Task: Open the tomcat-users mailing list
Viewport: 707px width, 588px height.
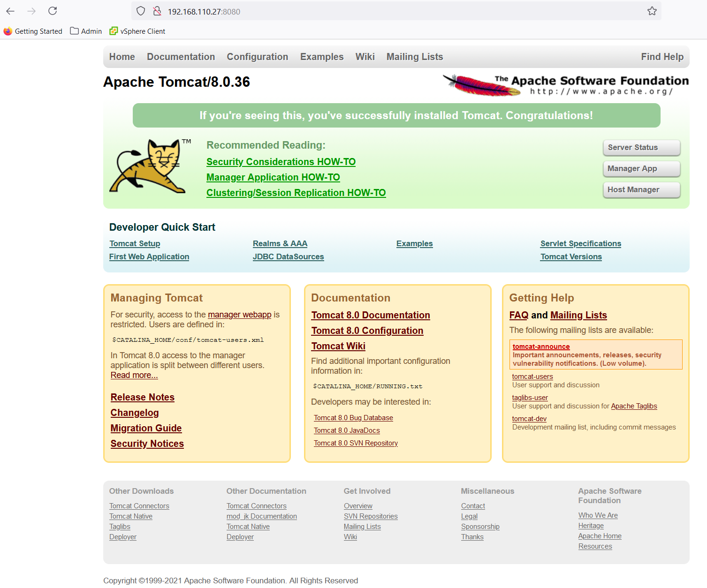Action: (532, 377)
